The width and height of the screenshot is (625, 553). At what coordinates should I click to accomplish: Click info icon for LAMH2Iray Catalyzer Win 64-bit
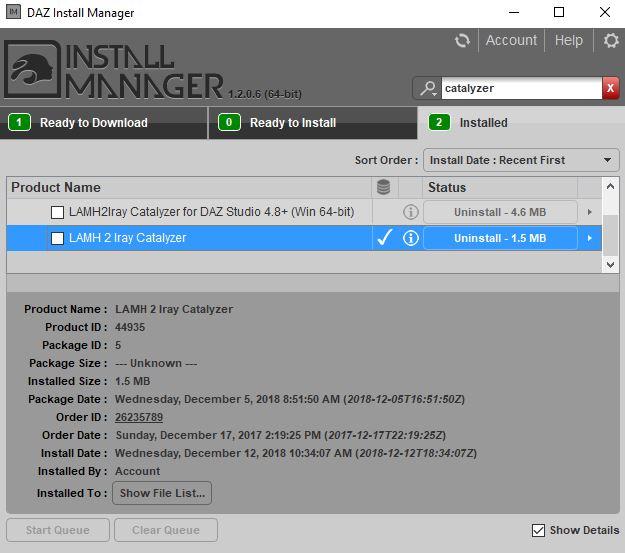[411, 212]
